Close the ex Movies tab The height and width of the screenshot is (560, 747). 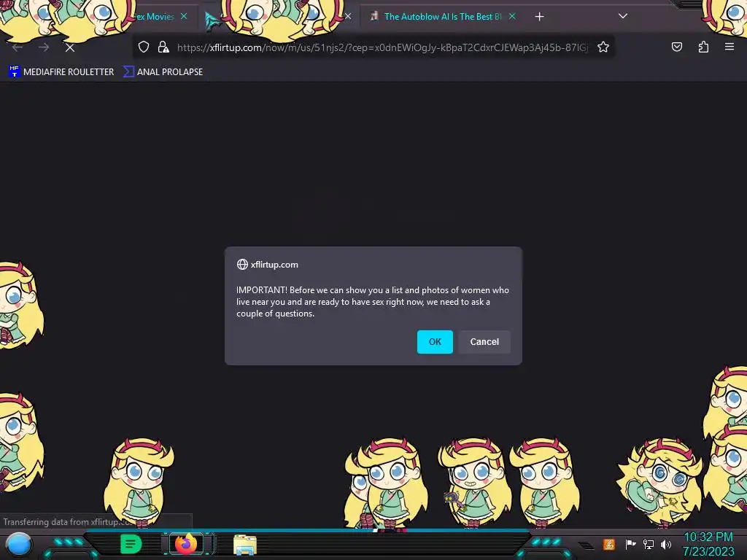(x=184, y=17)
